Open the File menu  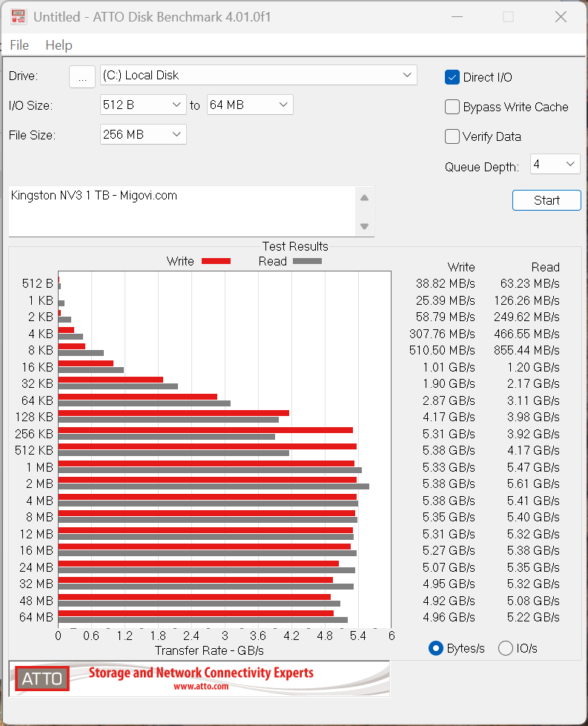19,45
